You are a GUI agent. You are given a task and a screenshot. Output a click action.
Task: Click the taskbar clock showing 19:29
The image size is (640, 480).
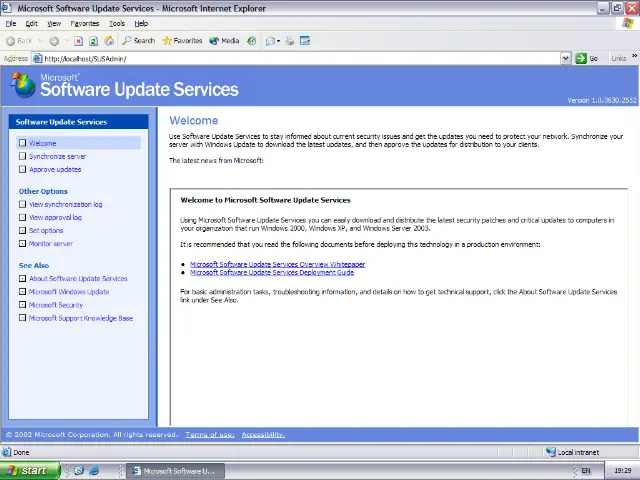[x=623, y=471]
